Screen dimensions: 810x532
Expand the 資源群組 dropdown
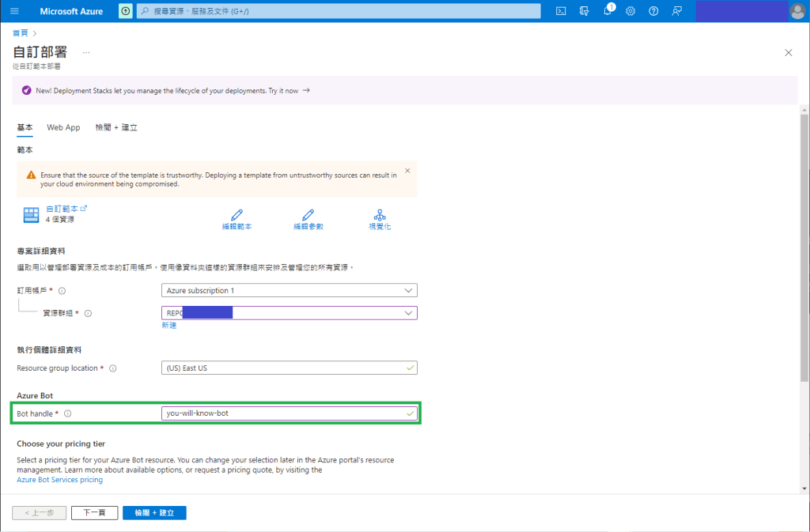pos(408,313)
